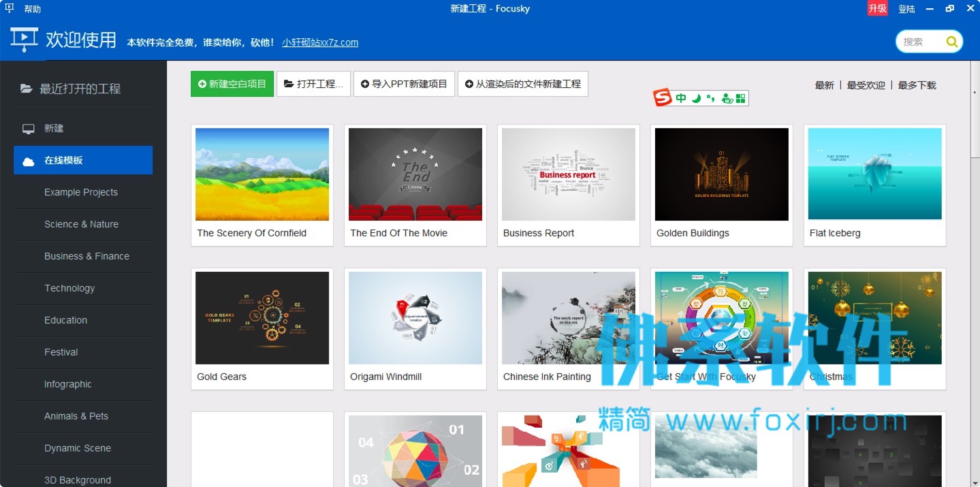Screen dimensions: 980x487
Task: Open the Business & Finance category
Action: 86,256
